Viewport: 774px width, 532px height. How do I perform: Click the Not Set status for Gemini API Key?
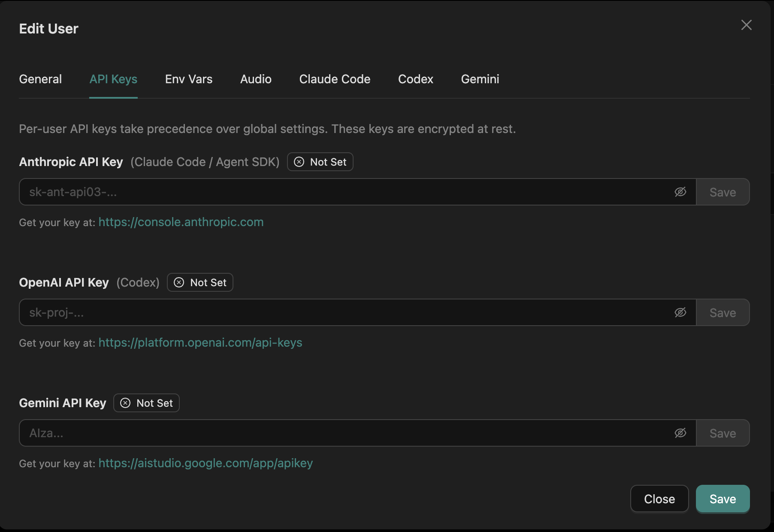[146, 403]
